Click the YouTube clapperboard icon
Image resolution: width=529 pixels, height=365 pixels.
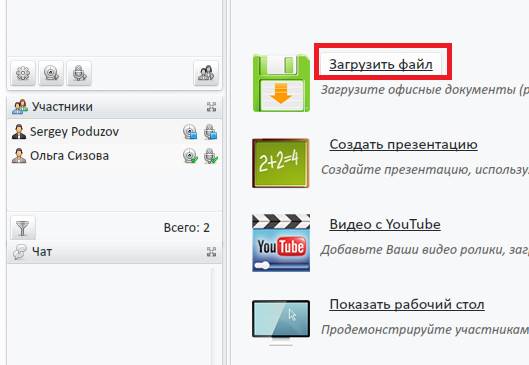(x=281, y=243)
